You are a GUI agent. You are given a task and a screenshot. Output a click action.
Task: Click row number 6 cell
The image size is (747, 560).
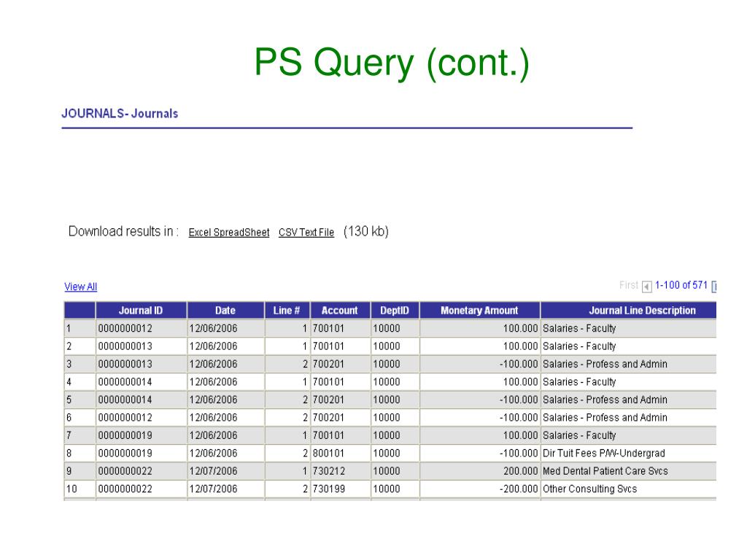[80, 418]
